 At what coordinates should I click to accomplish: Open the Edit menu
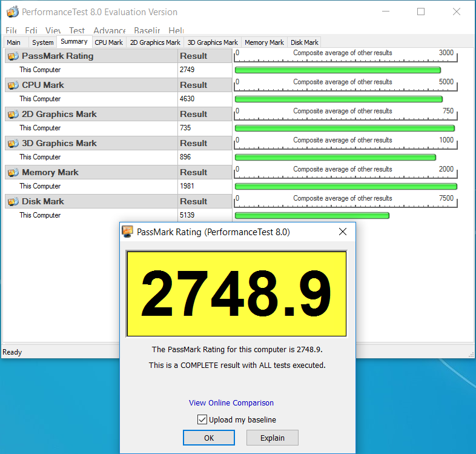click(31, 31)
